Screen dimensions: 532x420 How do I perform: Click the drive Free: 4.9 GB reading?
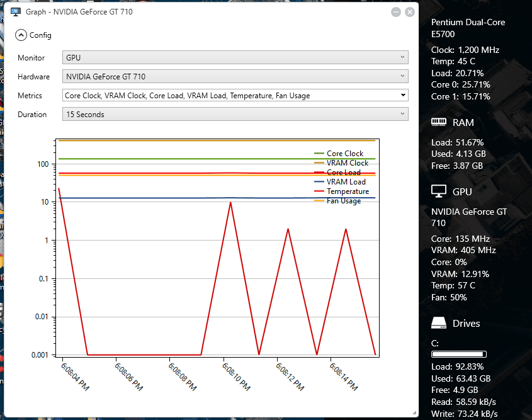(x=455, y=390)
